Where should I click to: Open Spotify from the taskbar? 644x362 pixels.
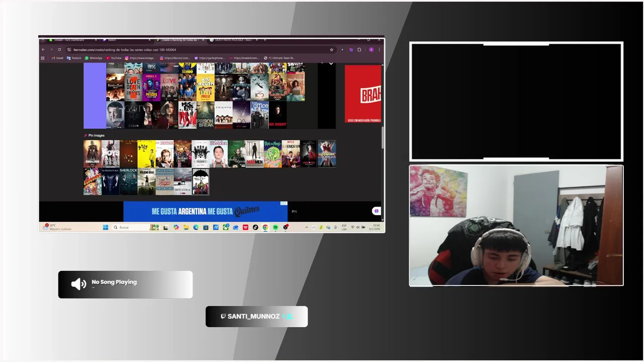275,227
